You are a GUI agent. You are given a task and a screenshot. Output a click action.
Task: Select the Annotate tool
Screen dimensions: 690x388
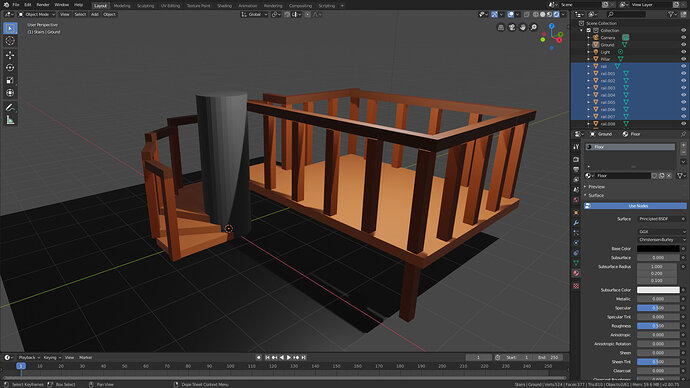coord(10,107)
